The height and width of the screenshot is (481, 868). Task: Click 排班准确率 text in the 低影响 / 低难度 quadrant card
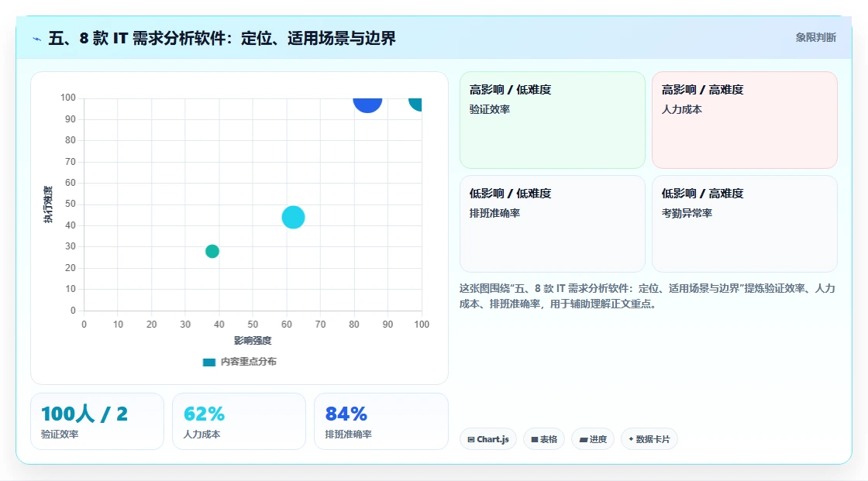(x=494, y=213)
